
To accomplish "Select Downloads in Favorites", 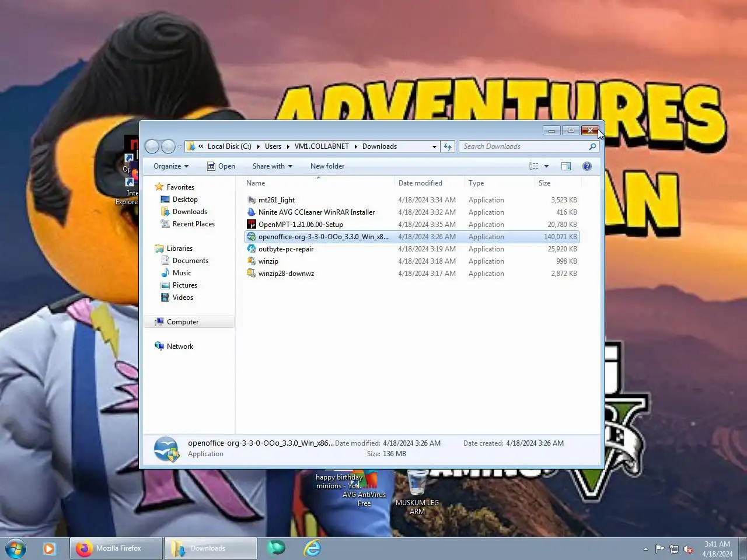I will tap(190, 212).
